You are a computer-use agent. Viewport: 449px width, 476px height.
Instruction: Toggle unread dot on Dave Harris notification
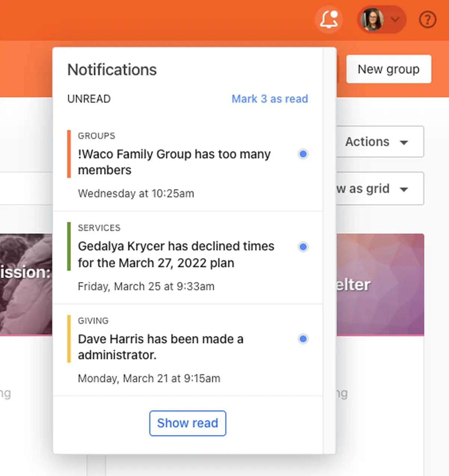point(303,339)
